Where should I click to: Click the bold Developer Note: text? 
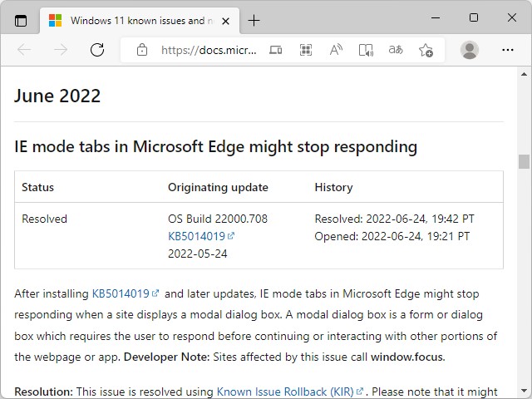click(166, 357)
